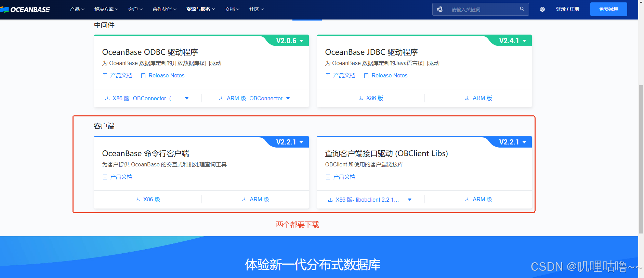The height and width of the screenshot is (278, 644).
Task: Click download icon for OBClient Libs ARM 版
Action: click(x=467, y=200)
